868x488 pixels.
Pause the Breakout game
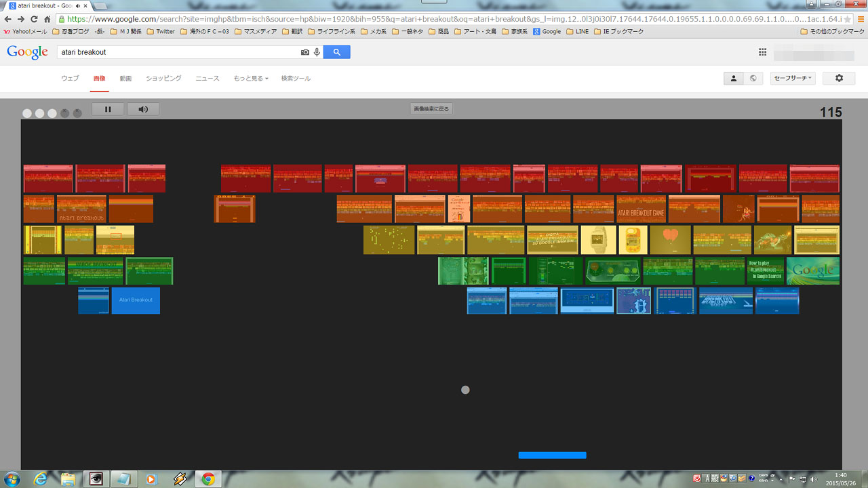[x=108, y=109]
